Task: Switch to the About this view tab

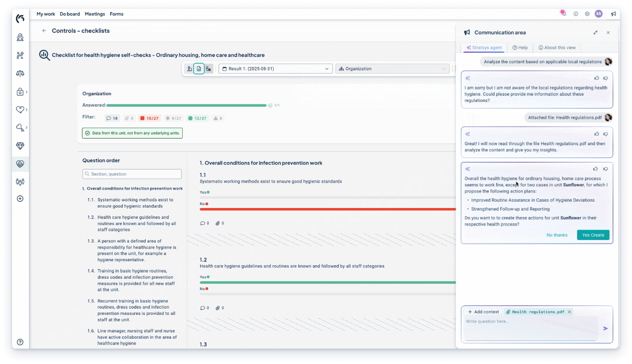Action: (x=557, y=48)
